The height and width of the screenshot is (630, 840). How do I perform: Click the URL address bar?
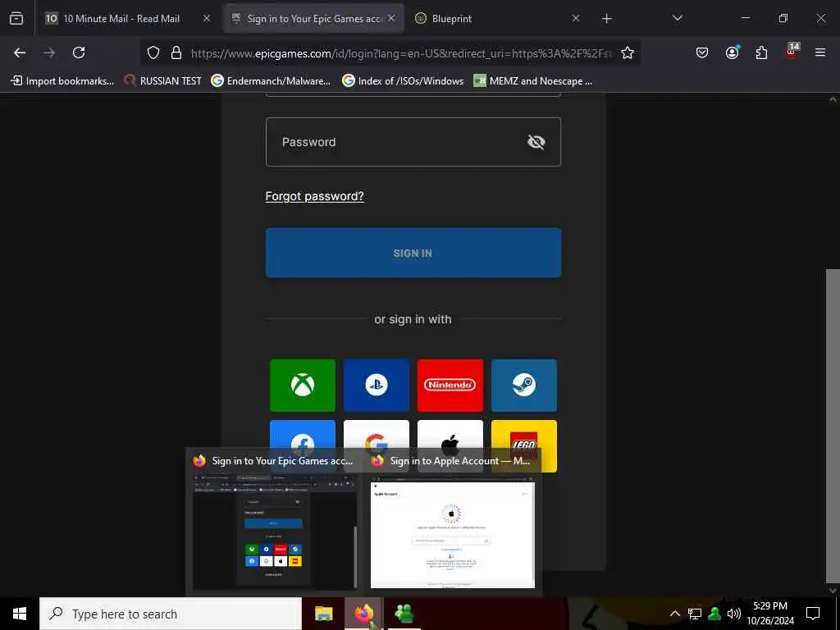click(400, 53)
